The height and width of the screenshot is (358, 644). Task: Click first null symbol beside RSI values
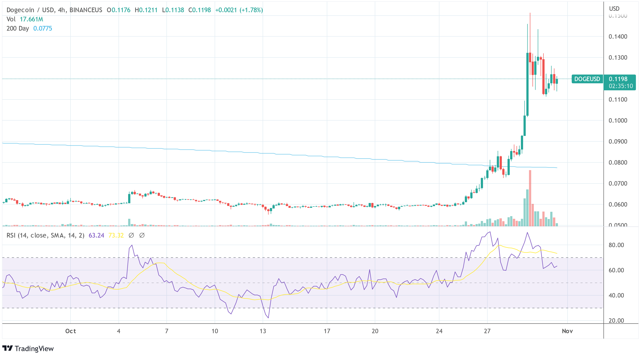131,235
